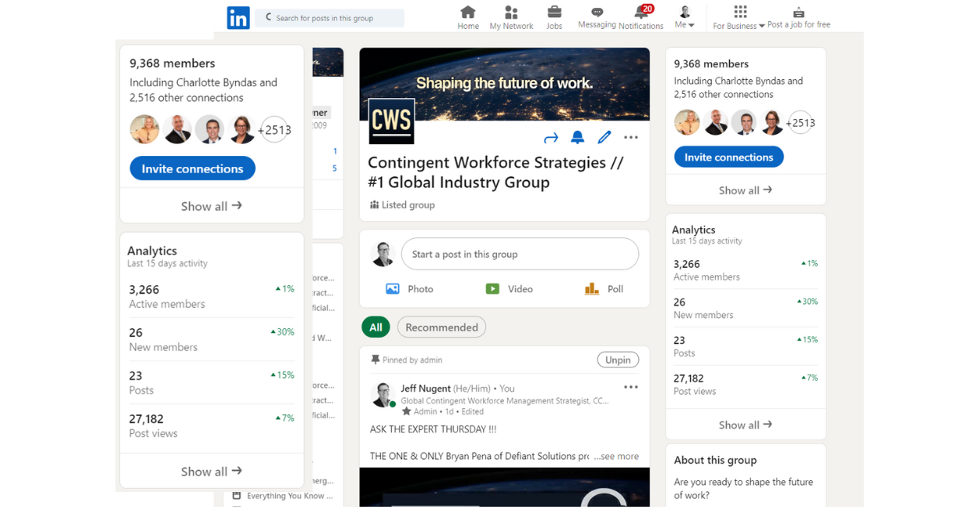This screenshot has width=980, height=525.
Task: Open the +2513 members bubble in the left panel
Action: (274, 130)
